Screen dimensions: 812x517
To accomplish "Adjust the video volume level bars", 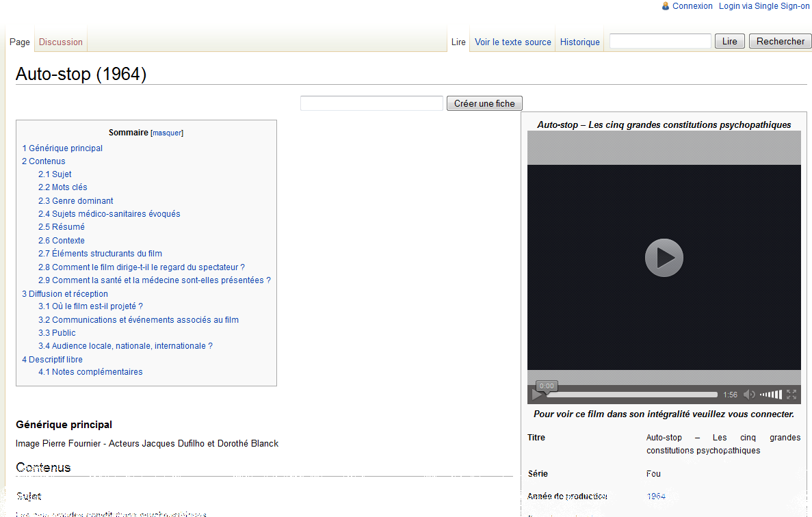I will click(771, 395).
